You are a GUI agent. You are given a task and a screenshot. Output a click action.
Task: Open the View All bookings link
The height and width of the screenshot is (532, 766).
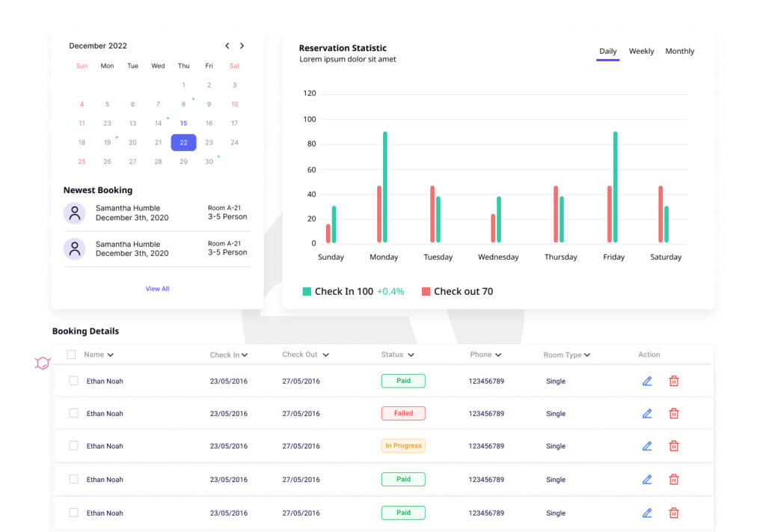click(157, 289)
